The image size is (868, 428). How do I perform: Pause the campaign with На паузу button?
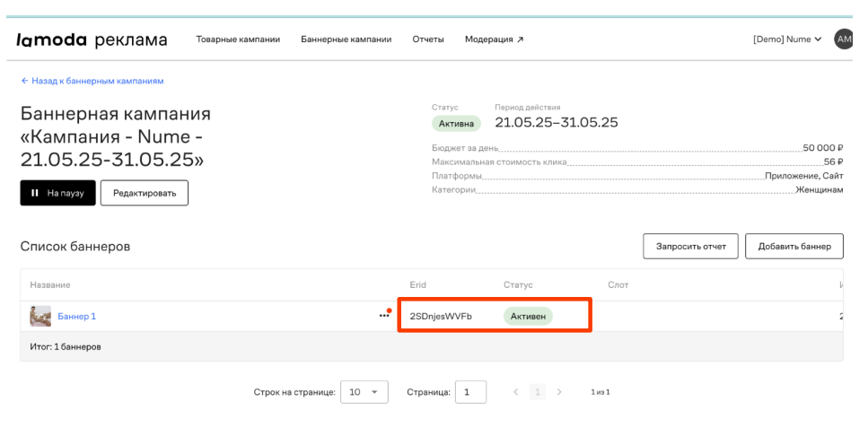coord(57,193)
